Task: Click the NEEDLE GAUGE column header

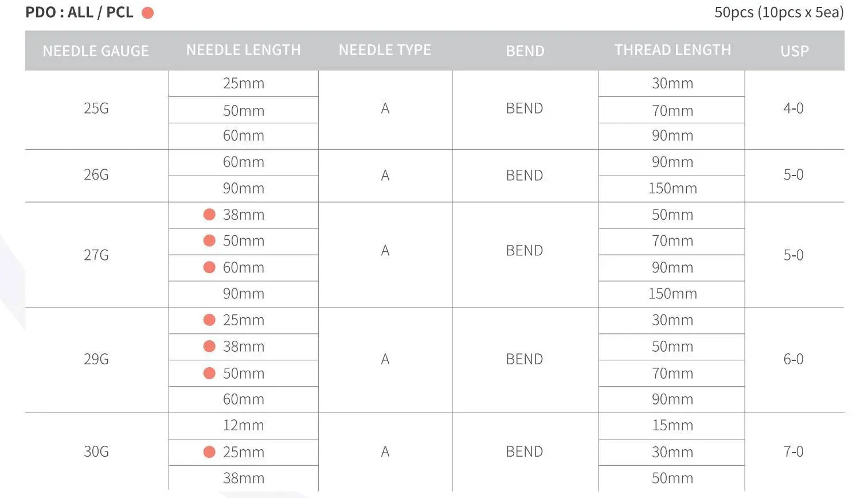Action: coord(96,51)
